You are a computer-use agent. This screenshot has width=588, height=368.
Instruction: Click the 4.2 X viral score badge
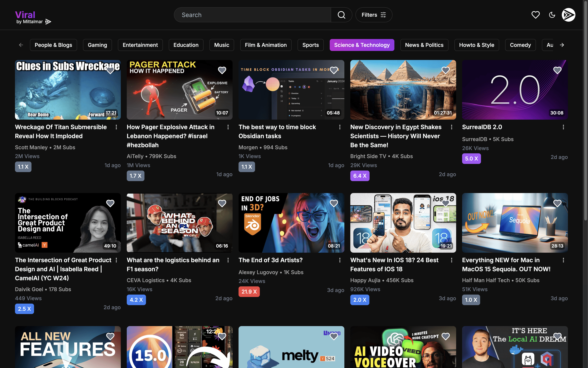pyautogui.click(x=136, y=300)
